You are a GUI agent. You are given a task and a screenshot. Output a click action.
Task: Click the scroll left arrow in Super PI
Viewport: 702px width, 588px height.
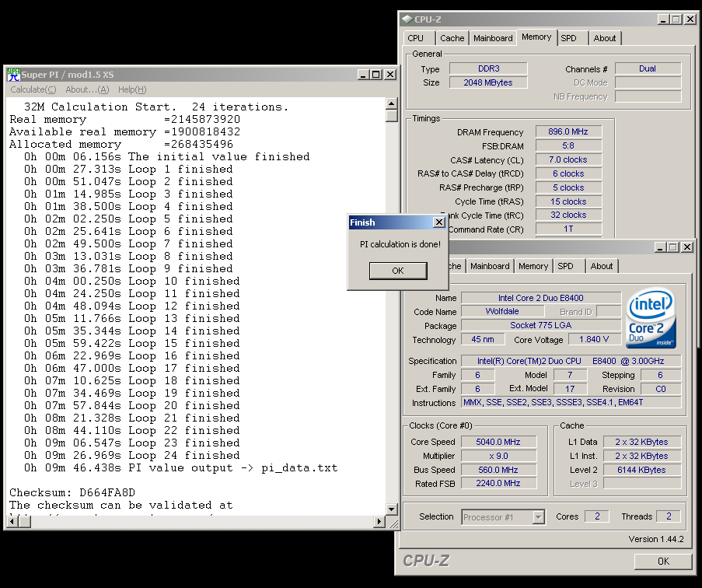click(x=12, y=521)
